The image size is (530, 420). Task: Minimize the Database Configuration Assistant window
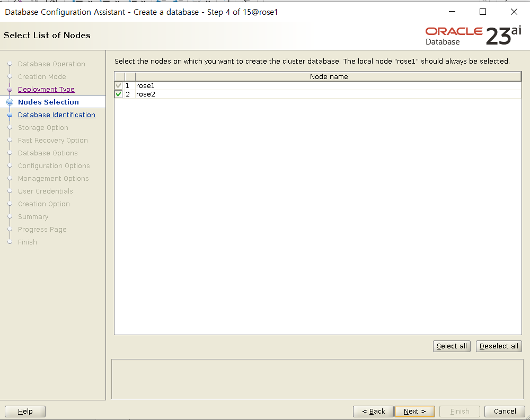[x=452, y=12]
